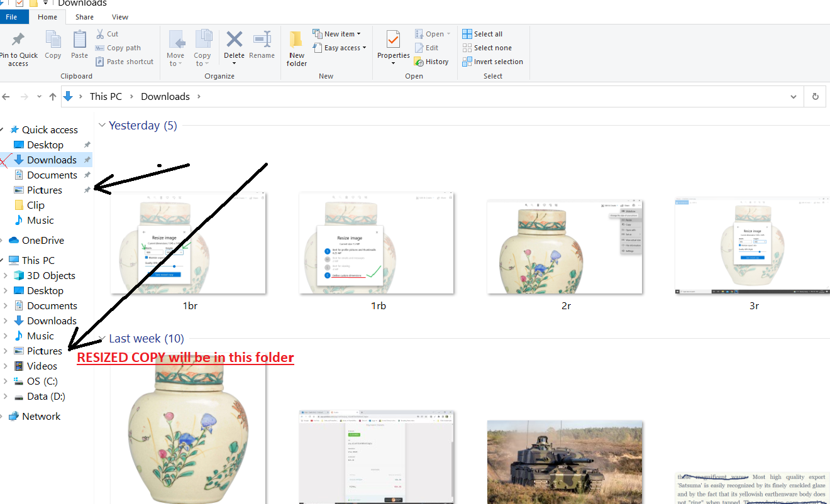The height and width of the screenshot is (504, 830).
Task: Click the Up one level arrow
Action: [x=53, y=97]
